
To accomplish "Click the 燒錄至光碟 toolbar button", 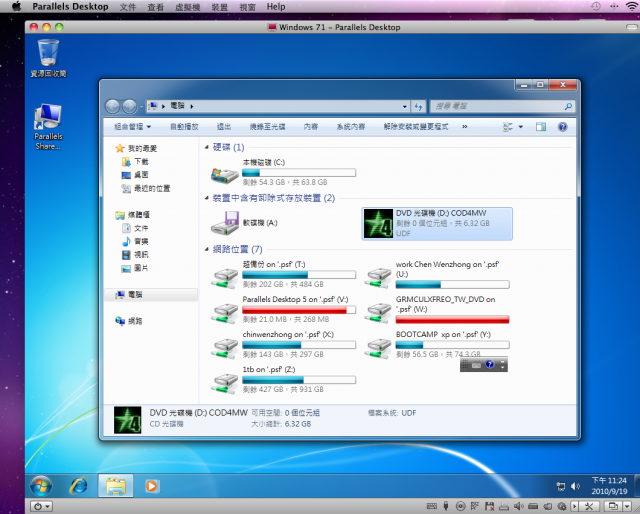I will tap(267, 127).
